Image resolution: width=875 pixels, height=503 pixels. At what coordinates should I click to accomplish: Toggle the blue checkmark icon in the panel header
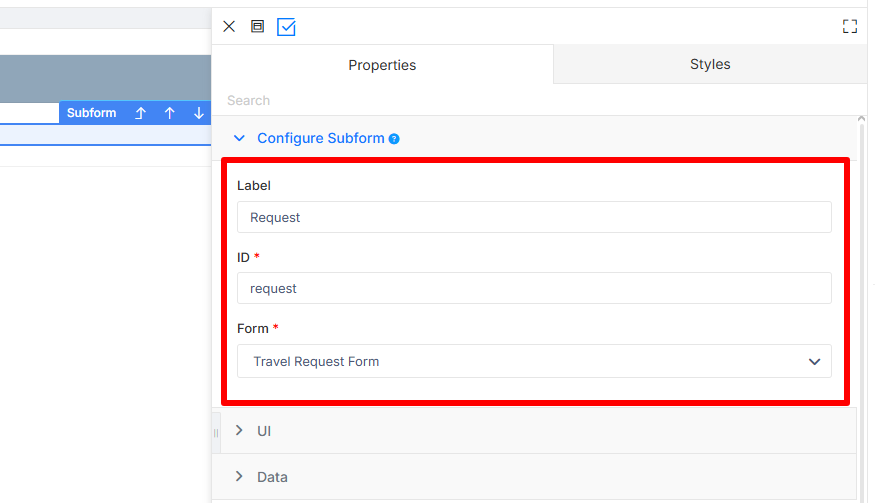tap(286, 27)
